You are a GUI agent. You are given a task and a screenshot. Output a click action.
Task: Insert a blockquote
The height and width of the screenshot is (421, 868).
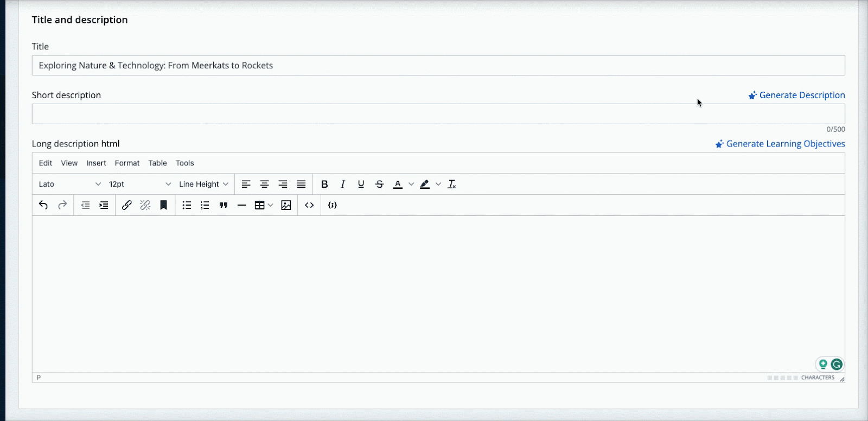coord(223,205)
